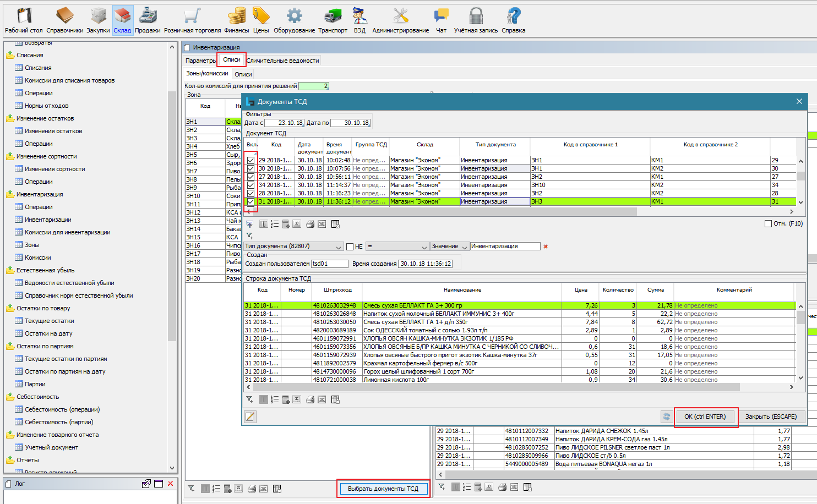Open the Значение dropdown
The width and height of the screenshot is (817, 504).
[449, 246]
